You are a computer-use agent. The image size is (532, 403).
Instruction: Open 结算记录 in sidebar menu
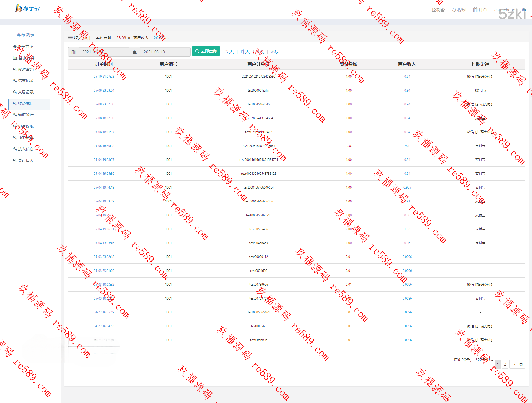click(x=25, y=81)
